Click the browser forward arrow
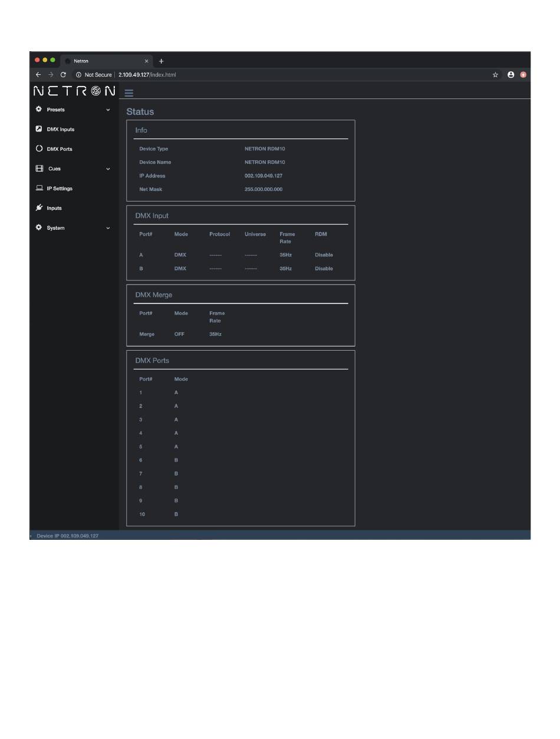 click(51, 75)
